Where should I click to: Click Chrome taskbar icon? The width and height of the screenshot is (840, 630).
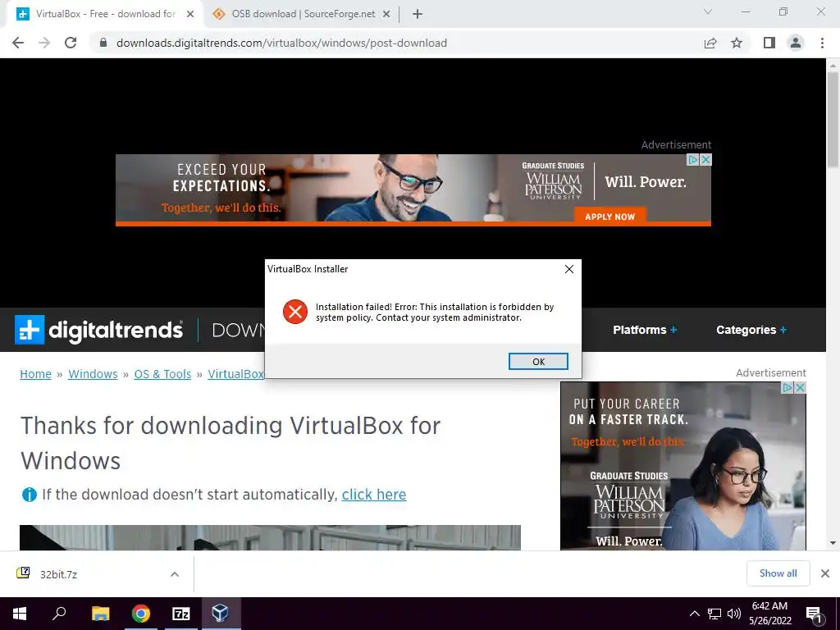point(141,614)
